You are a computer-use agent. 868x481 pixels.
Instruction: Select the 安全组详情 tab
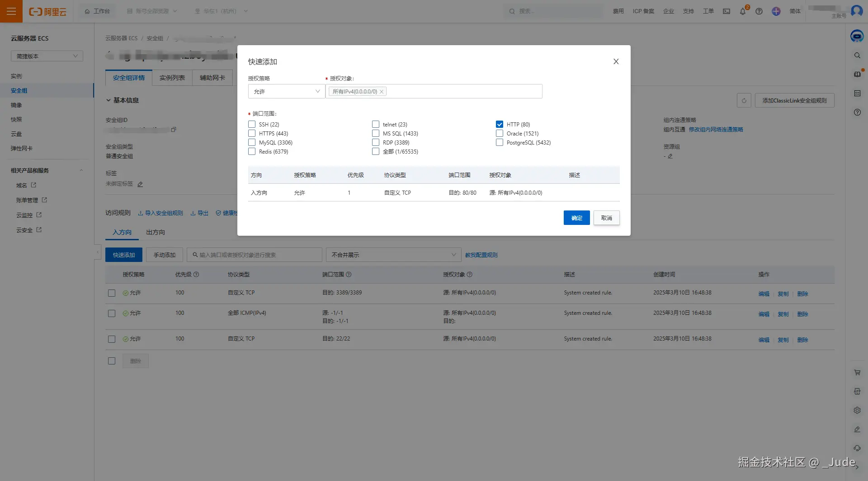129,78
